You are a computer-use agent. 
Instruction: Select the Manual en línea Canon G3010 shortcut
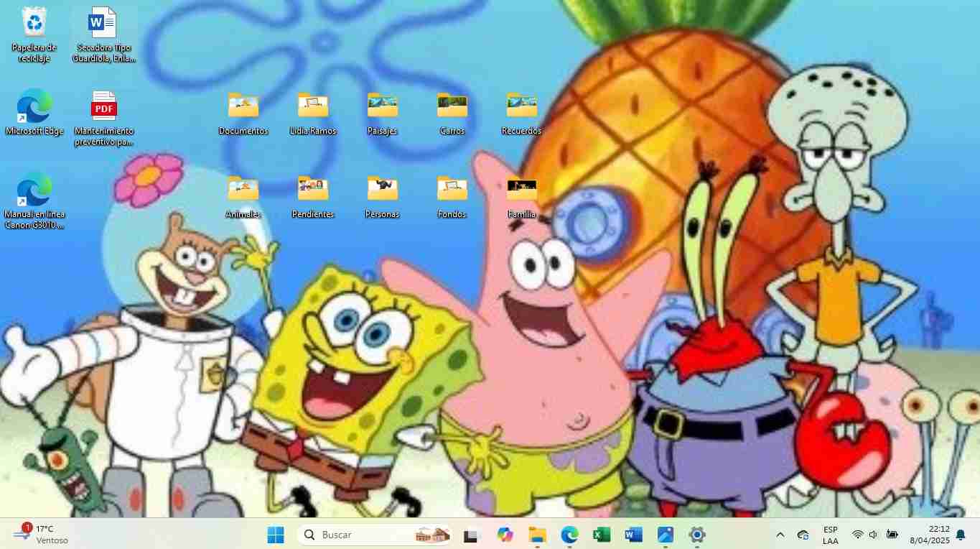34,201
